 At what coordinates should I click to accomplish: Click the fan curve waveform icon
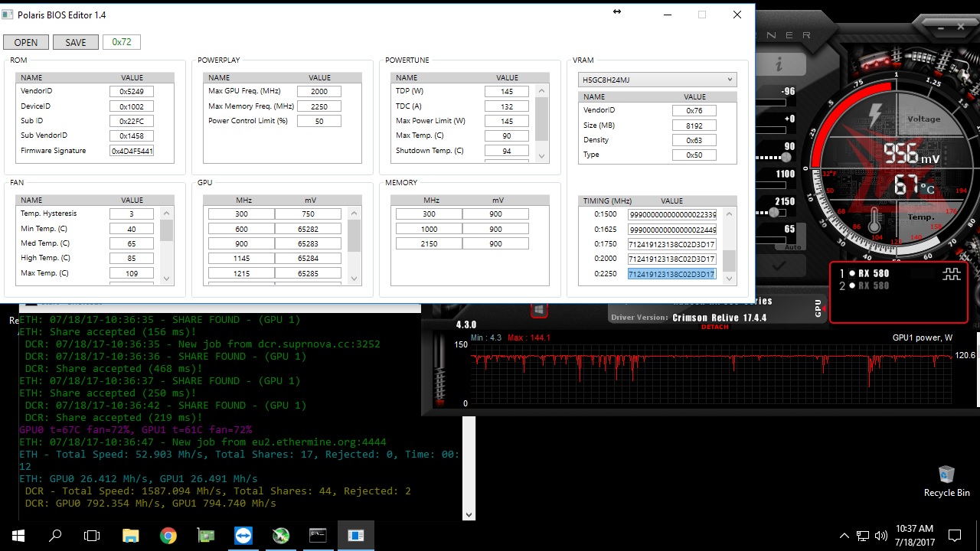(x=951, y=275)
